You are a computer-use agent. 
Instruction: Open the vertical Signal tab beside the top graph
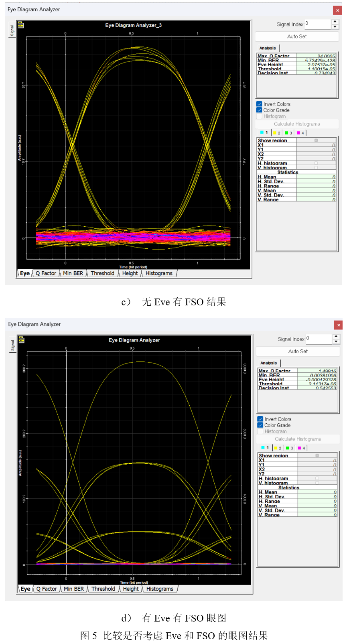click(12, 30)
